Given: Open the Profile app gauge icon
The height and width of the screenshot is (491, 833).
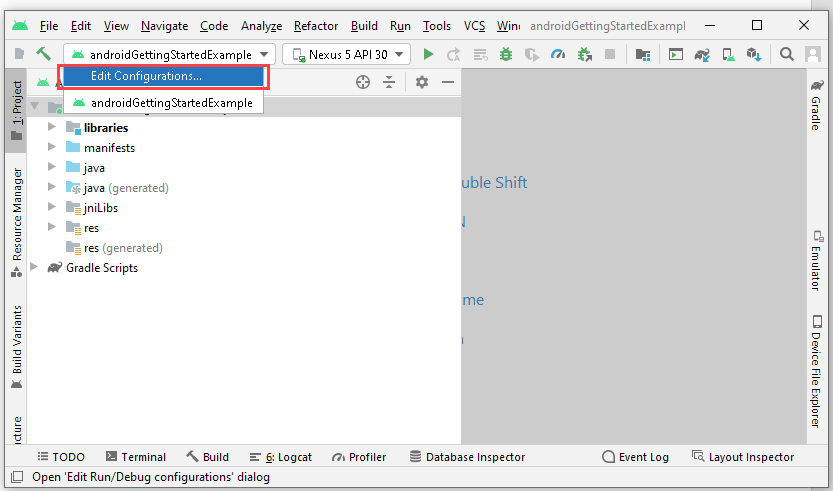Looking at the screenshot, I should 558,54.
